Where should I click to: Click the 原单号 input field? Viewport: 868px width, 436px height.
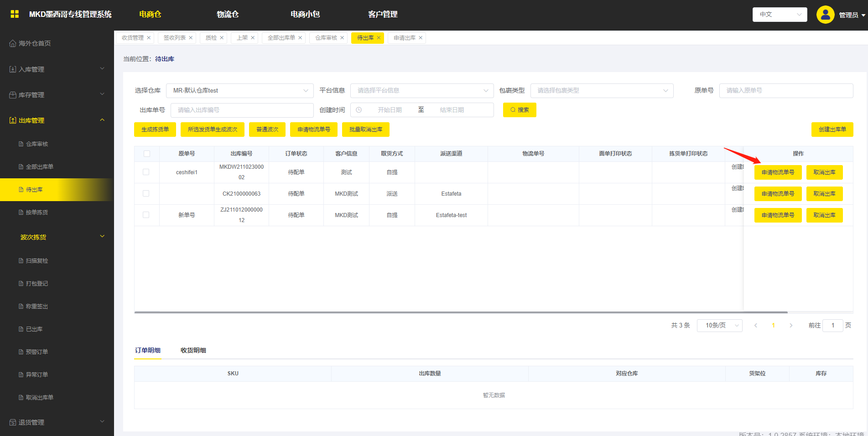tap(785, 91)
